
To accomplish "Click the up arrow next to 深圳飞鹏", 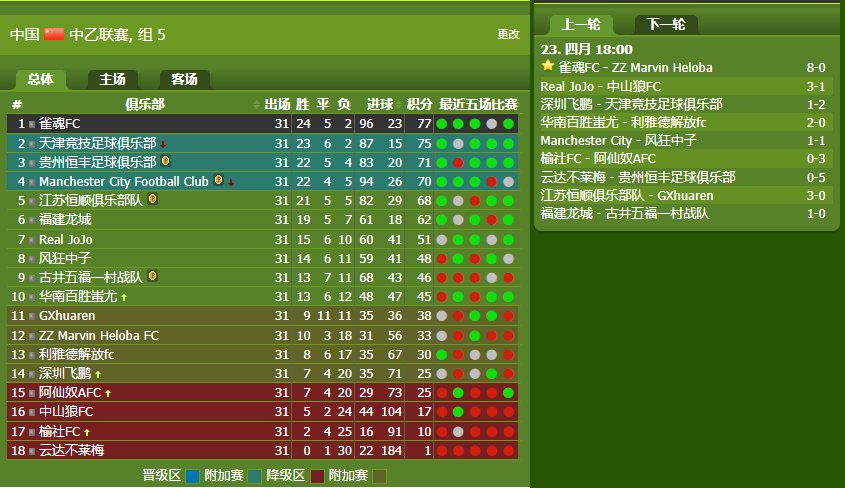I will [98, 374].
